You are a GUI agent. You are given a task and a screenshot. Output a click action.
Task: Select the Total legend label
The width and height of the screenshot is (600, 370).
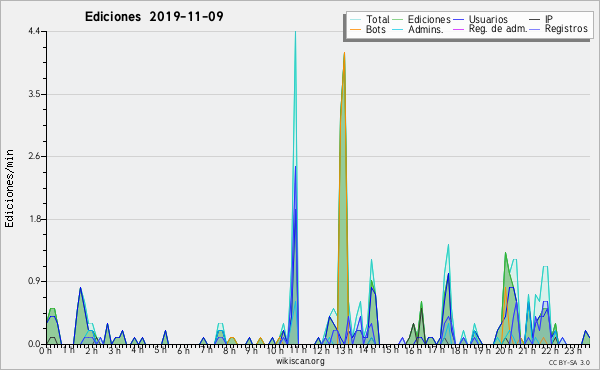(x=377, y=19)
